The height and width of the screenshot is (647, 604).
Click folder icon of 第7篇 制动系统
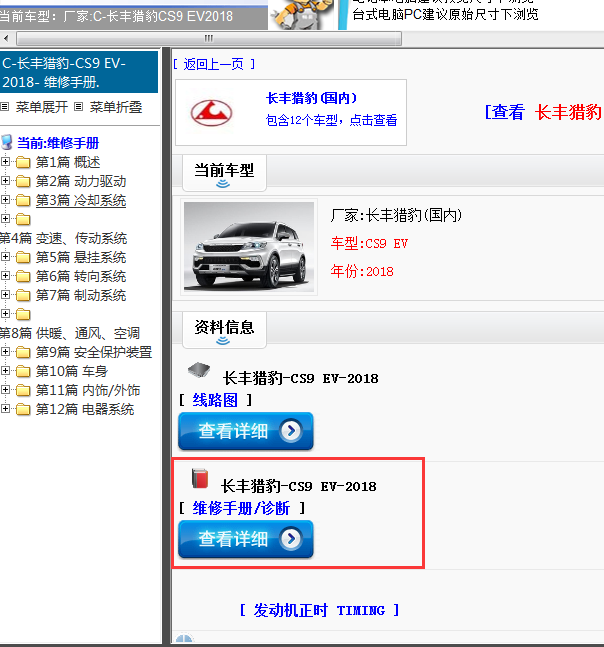(x=23, y=295)
